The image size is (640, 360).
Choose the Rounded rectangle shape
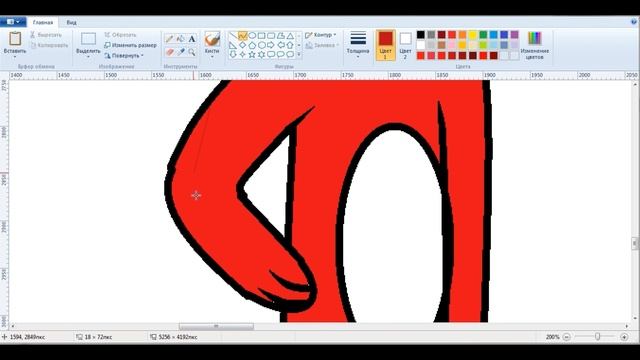271,36
